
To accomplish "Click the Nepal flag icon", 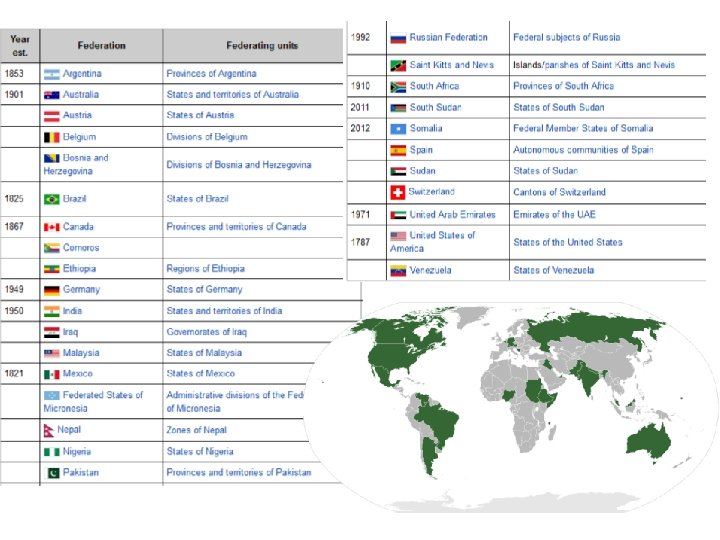I will coord(49,431).
